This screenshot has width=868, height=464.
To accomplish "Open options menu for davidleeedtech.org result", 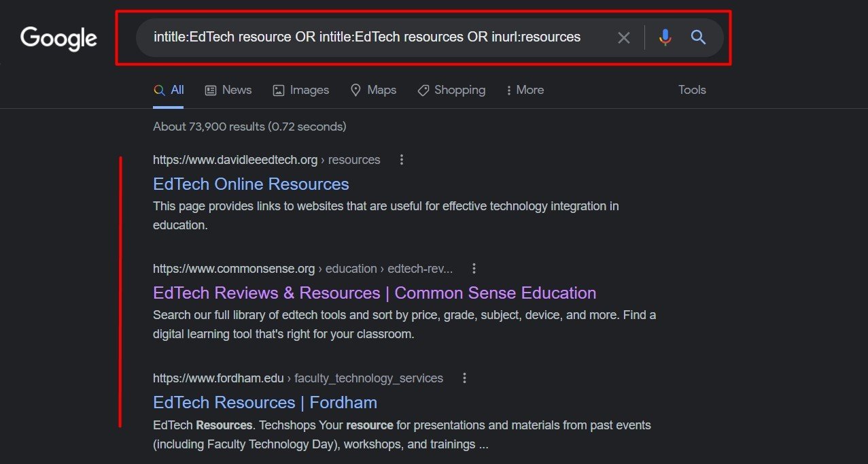I will pos(401,159).
